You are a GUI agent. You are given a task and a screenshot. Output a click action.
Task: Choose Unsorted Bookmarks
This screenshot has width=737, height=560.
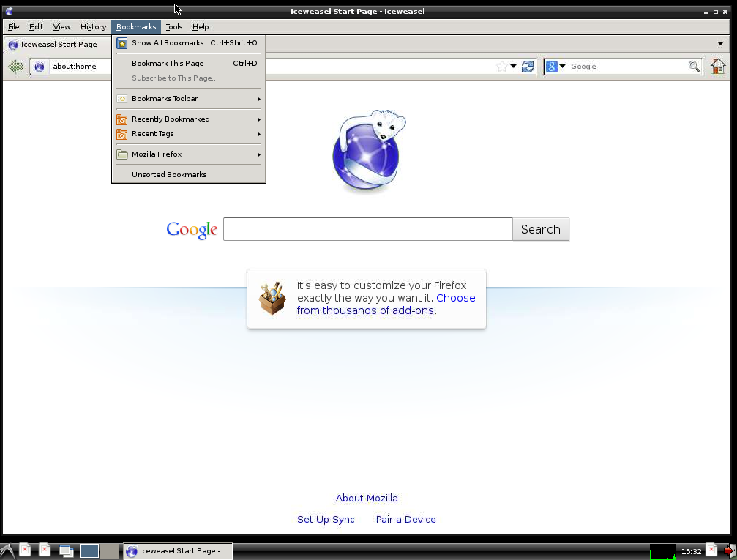tap(189, 175)
